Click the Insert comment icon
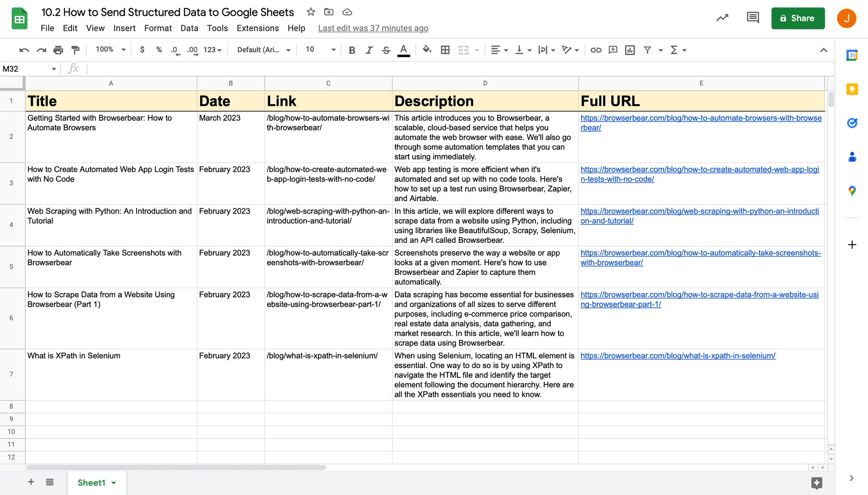The height and width of the screenshot is (495, 868). pyautogui.click(x=613, y=49)
